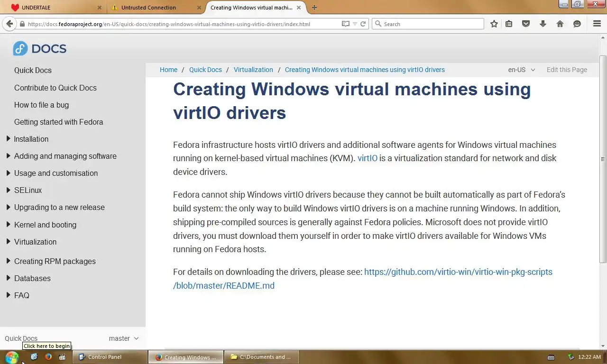Click the network tray icon
Image resolution: width=607 pixels, height=364 pixels.
click(x=571, y=357)
